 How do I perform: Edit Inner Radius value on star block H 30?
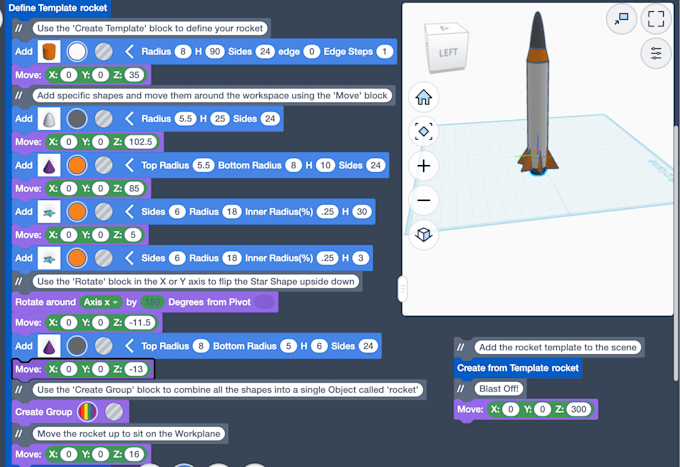point(327,212)
